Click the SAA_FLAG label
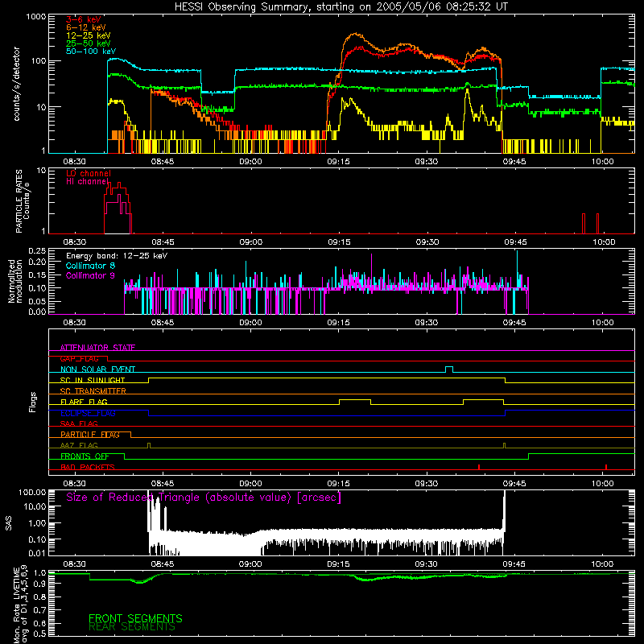The image size is (644, 644). pos(79,423)
